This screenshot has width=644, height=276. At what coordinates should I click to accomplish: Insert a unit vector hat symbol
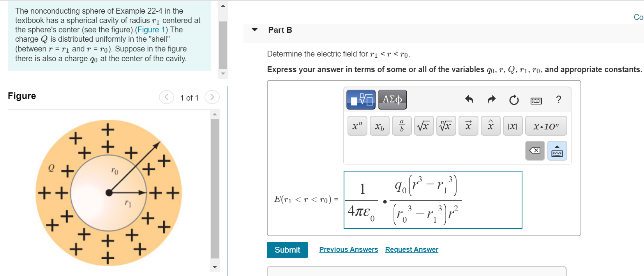[x=490, y=126]
